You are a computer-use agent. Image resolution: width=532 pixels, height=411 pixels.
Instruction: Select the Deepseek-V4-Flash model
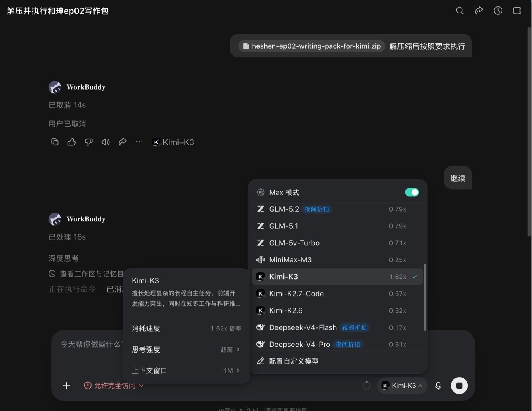coord(337,327)
